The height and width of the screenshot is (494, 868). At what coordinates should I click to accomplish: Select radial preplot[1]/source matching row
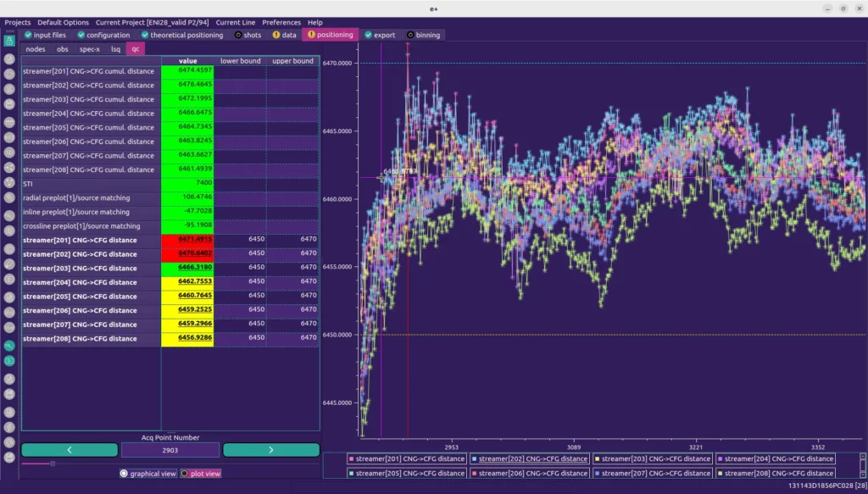(x=170, y=198)
